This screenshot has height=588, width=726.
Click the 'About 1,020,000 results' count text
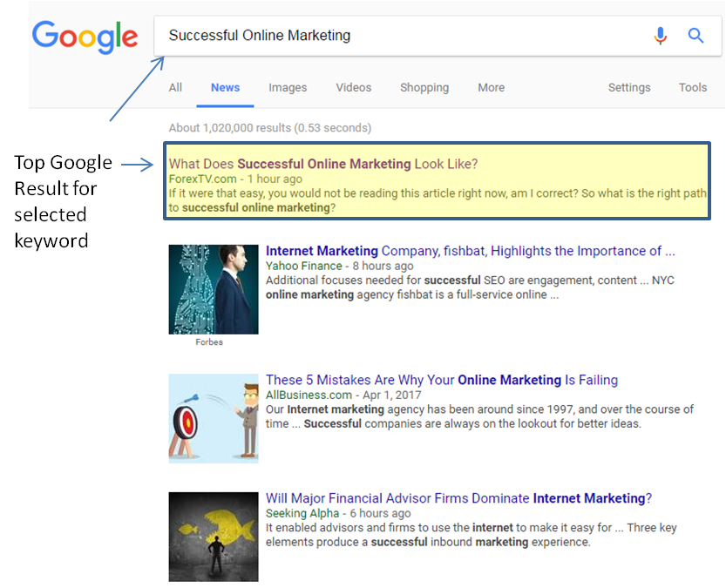(x=270, y=128)
